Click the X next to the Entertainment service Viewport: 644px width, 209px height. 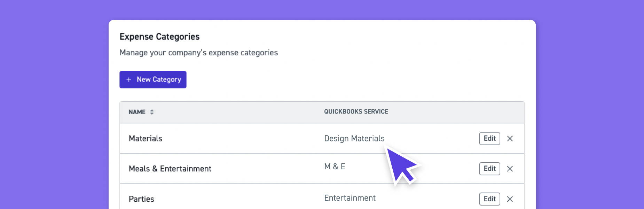(x=510, y=199)
